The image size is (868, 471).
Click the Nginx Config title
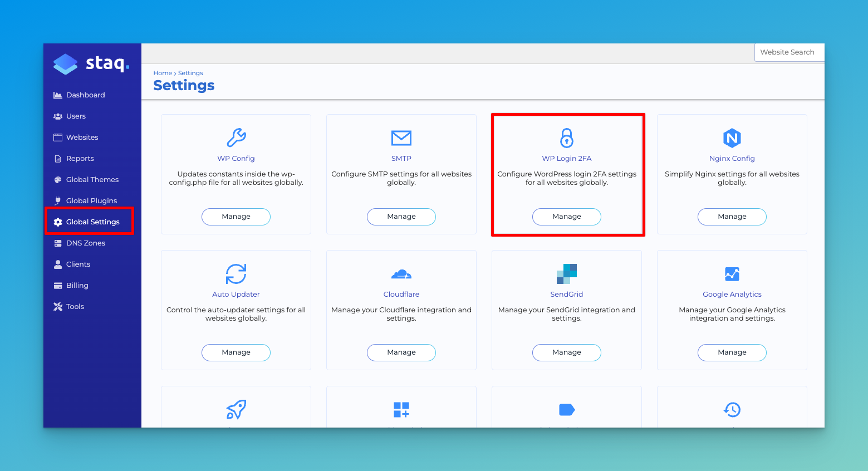point(732,159)
